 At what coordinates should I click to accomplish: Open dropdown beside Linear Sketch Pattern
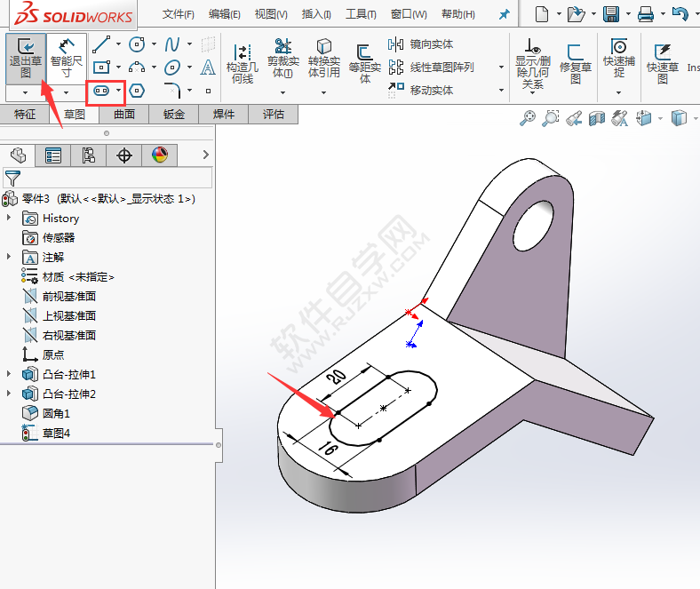pos(501,68)
